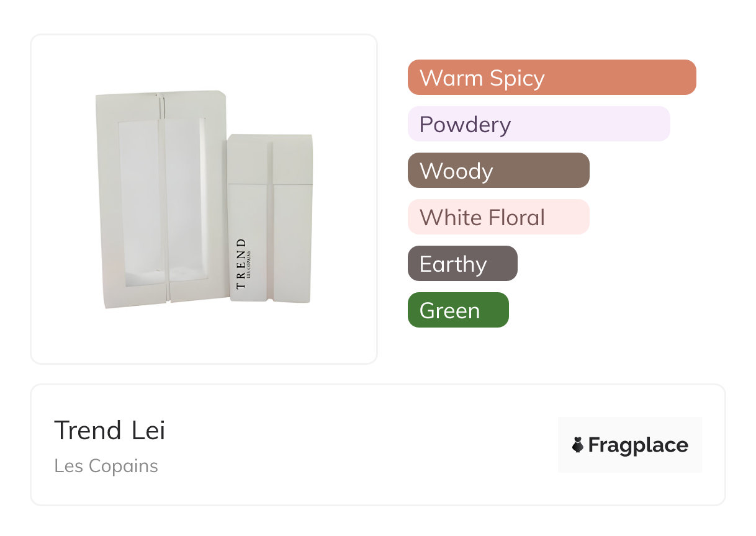Viewport: 756px width, 536px height.
Task: Choose the White Floral accord bar
Action: coord(498,217)
